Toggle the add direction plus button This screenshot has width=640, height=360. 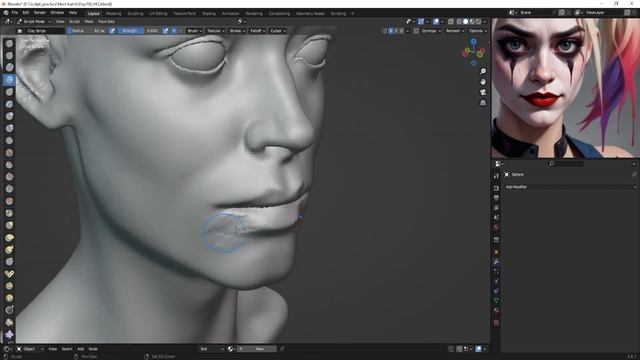pyautogui.click(x=174, y=31)
